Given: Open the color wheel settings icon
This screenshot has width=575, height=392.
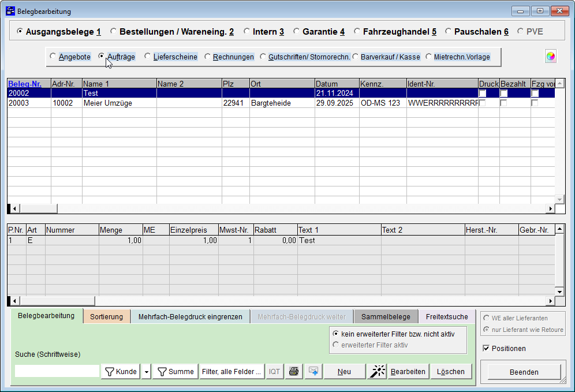Looking at the screenshot, I should coord(550,57).
